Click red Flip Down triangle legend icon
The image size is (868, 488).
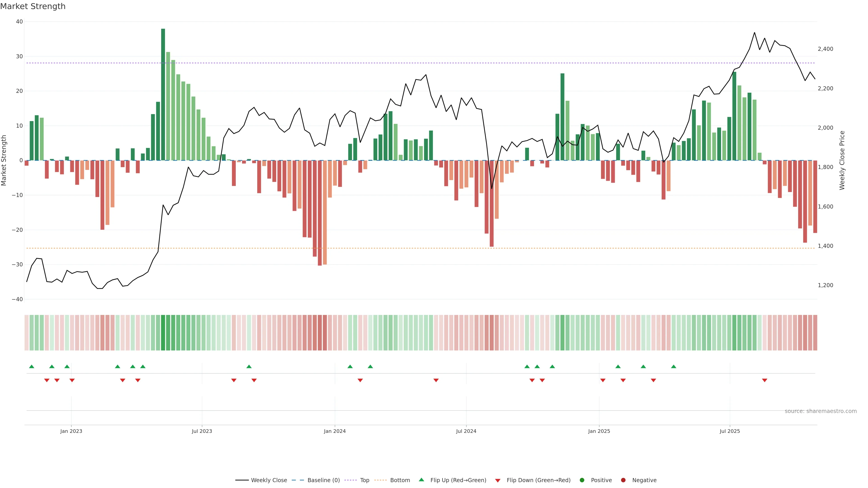[498, 480]
